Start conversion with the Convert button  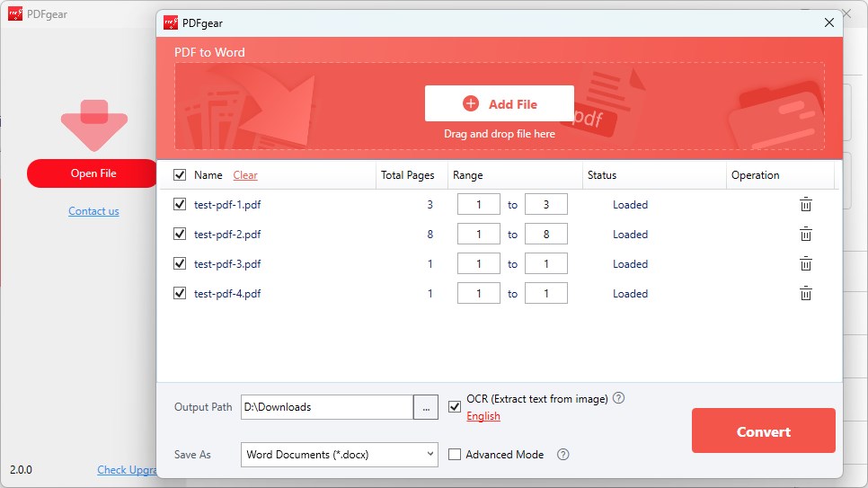(764, 431)
